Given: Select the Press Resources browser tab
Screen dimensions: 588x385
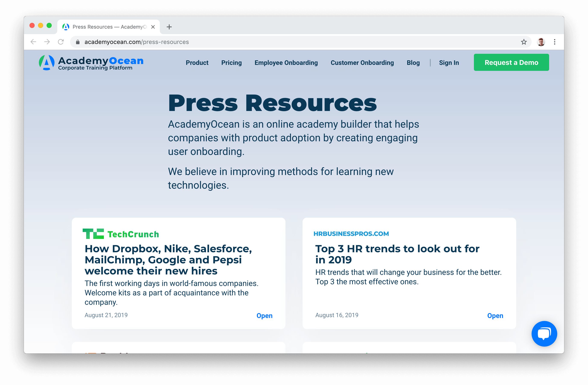Looking at the screenshot, I should pyautogui.click(x=109, y=27).
